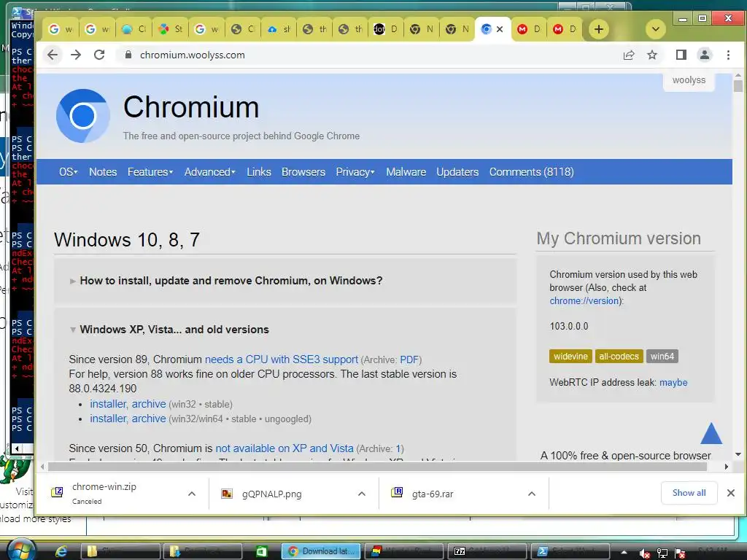Click the page vertical scrollbar thumb
This screenshot has height=560, width=747.
(x=738, y=86)
